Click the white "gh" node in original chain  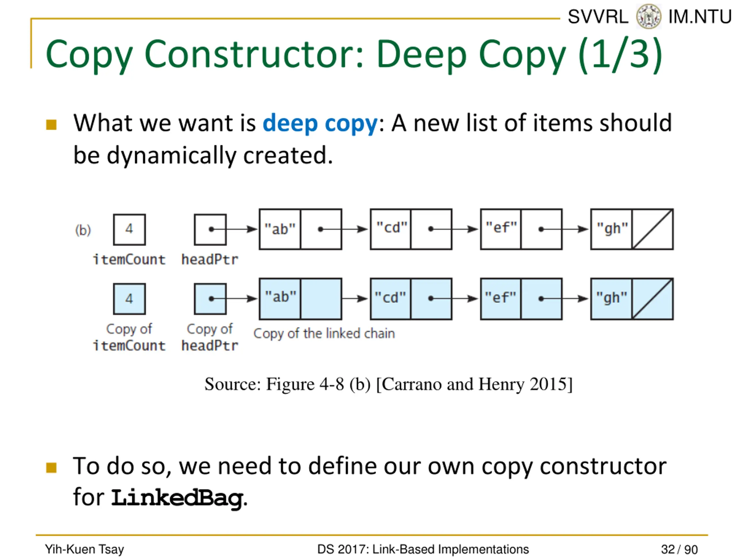[x=632, y=229]
